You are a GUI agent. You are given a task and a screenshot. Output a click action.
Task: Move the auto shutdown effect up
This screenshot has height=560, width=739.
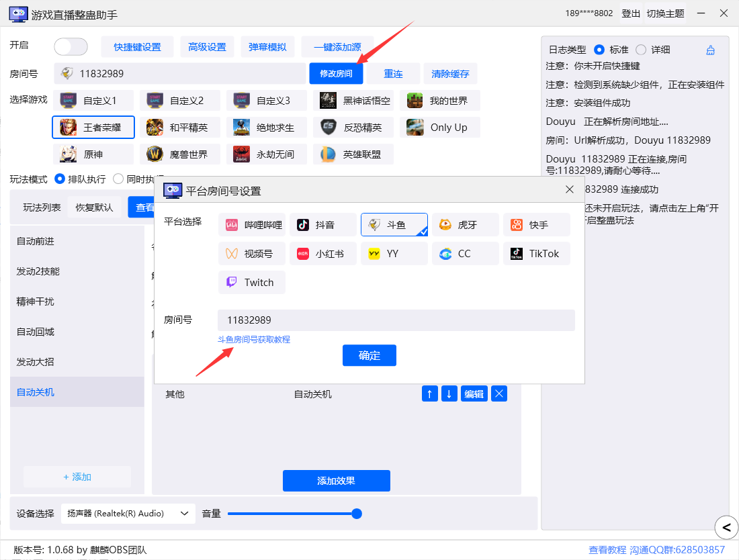coord(430,394)
